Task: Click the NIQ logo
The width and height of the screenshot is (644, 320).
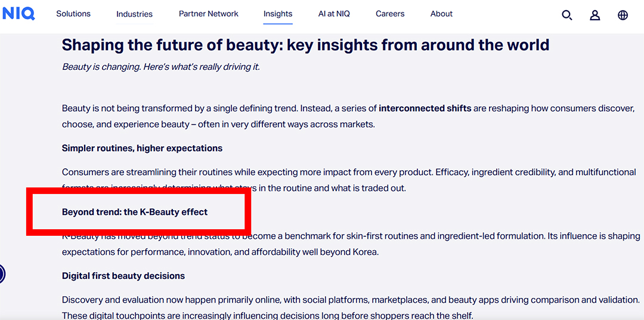Action: [18, 13]
